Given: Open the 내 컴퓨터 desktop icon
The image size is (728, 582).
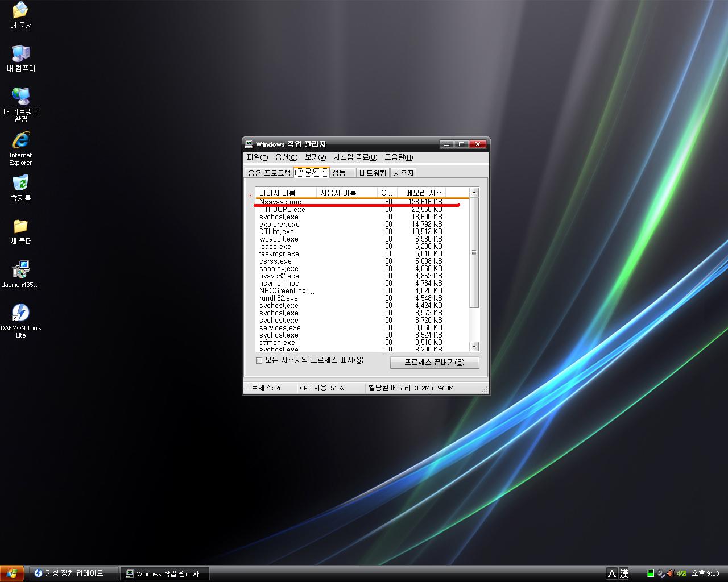Looking at the screenshot, I should (21, 59).
